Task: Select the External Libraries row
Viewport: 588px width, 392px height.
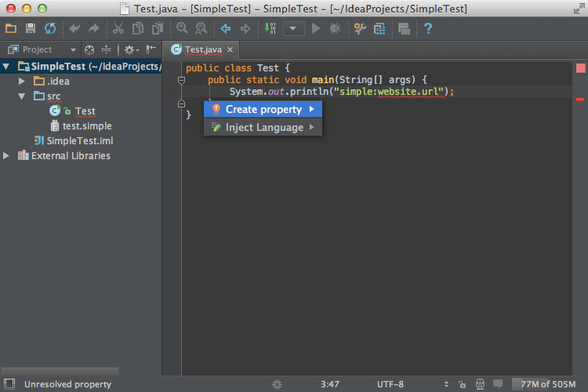Action: tap(81, 156)
